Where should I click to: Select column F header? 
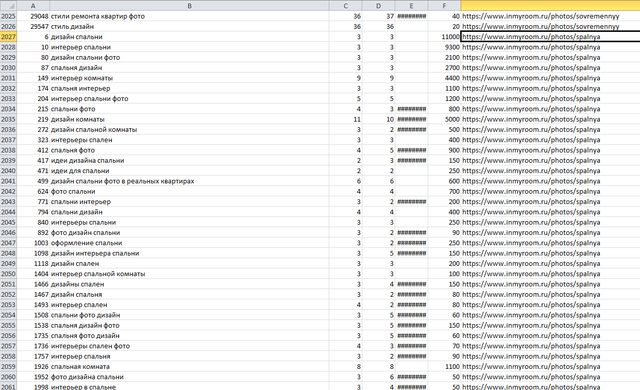444,6
